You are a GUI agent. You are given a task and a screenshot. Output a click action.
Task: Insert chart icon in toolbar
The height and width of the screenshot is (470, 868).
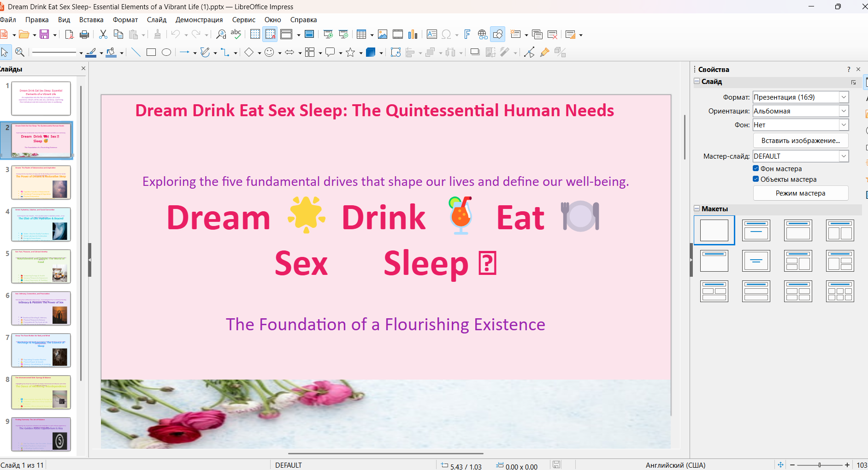coord(413,35)
